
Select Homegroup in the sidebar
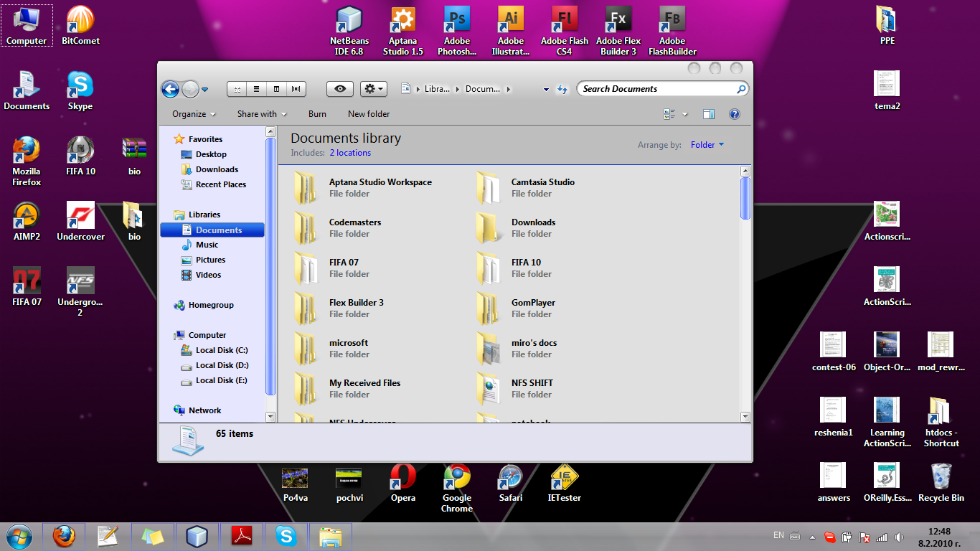point(204,305)
